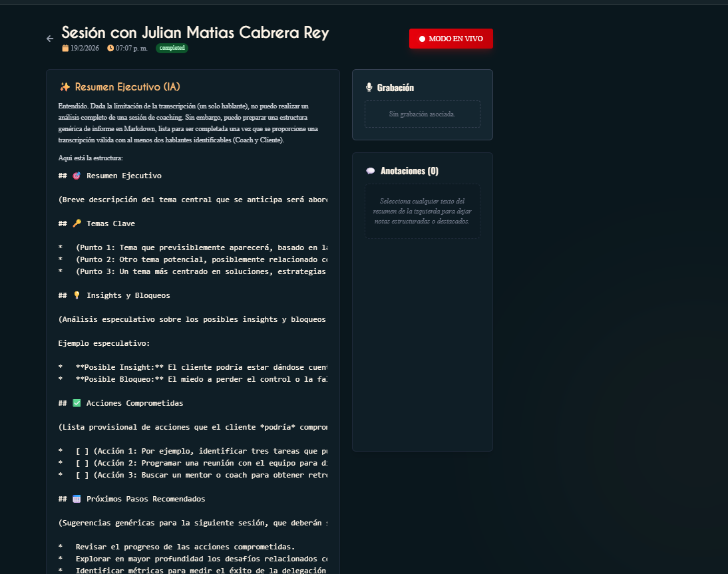Click the lightbulb icon beside Insights y Bloqueos
The width and height of the screenshot is (728, 574).
[x=78, y=295]
